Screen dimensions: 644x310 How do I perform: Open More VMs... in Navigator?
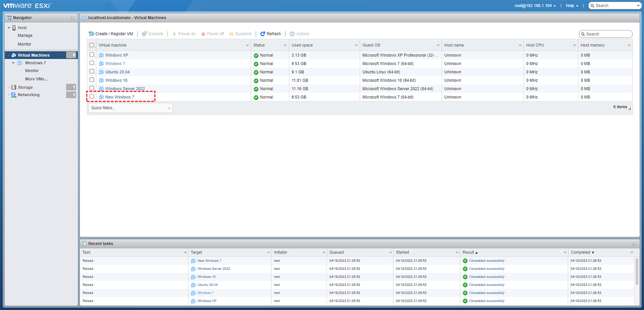tap(36, 79)
